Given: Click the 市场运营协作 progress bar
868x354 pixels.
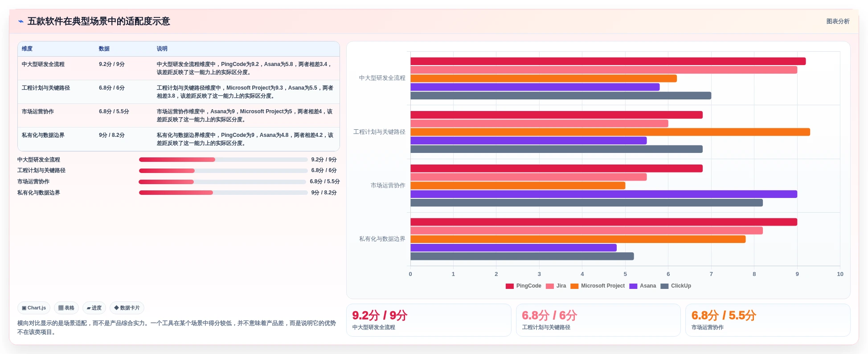Looking at the screenshot, I should click(222, 182).
